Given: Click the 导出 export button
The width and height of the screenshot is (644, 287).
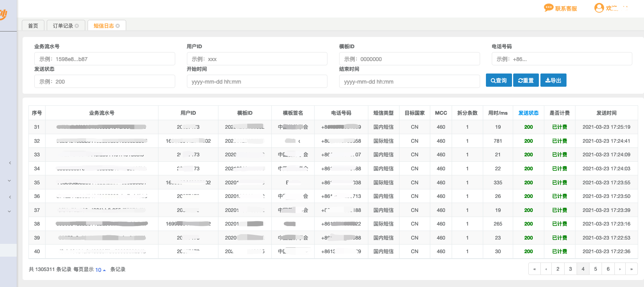Looking at the screenshot, I should pos(553,80).
